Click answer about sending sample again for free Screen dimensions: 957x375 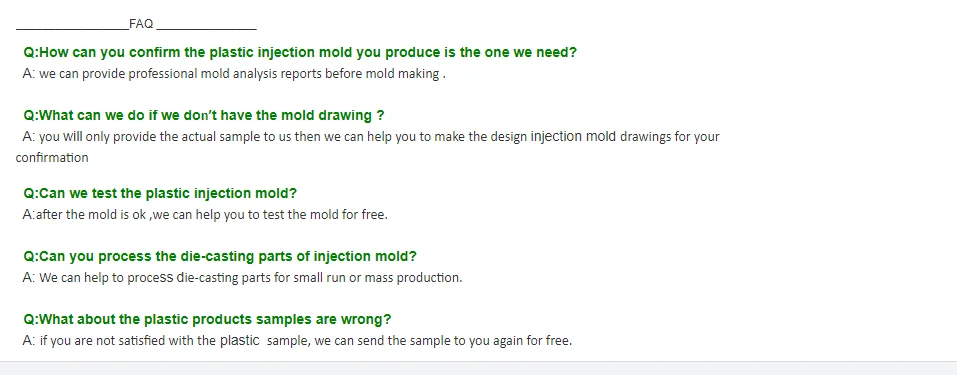point(297,341)
